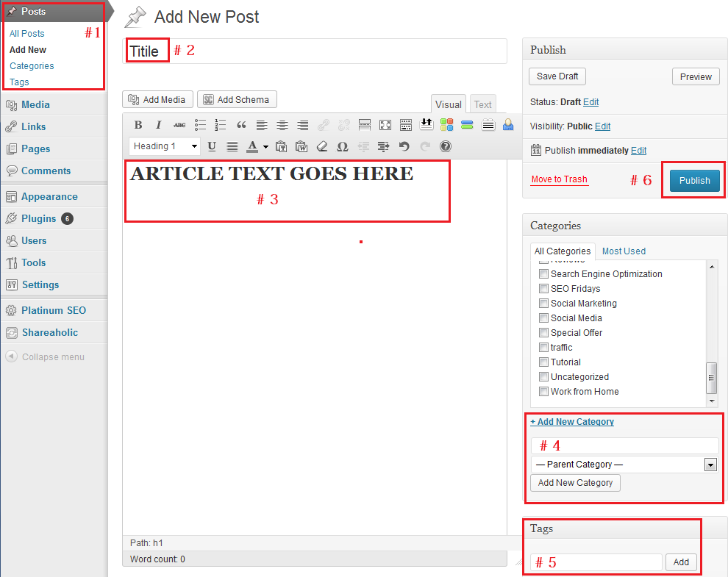Tick the Work from Home checkbox
The width and height of the screenshot is (728, 577).
point(543,392)
